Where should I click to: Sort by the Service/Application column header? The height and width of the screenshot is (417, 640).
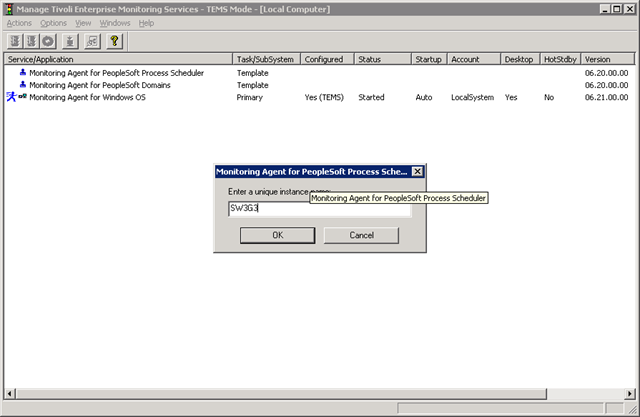(x=118, y=59)
